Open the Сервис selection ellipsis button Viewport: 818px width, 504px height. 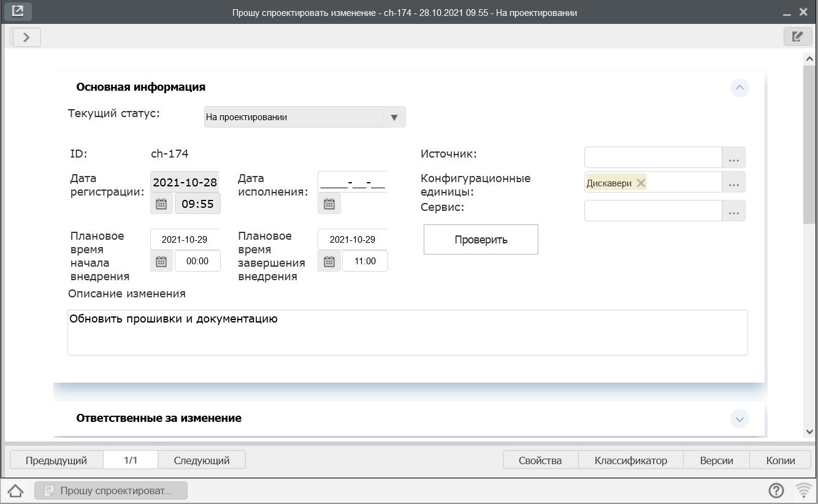click(734, 211)
